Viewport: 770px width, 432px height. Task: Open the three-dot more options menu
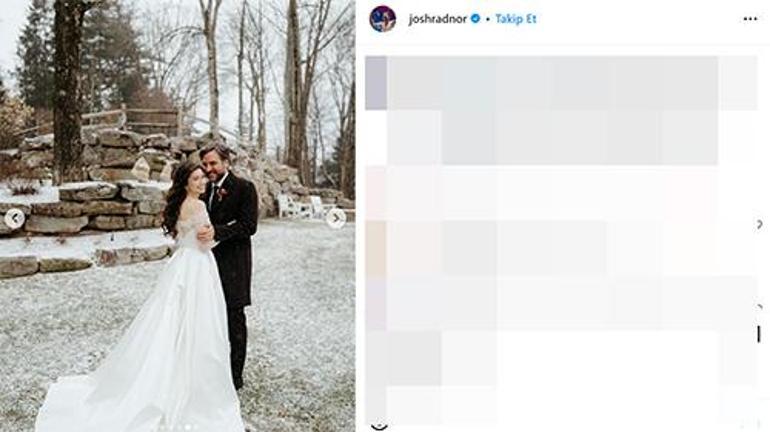(750, 19)
